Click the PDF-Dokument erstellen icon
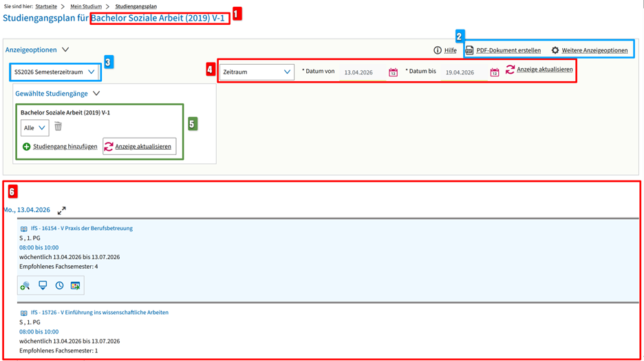 click(x=470, y=50)
